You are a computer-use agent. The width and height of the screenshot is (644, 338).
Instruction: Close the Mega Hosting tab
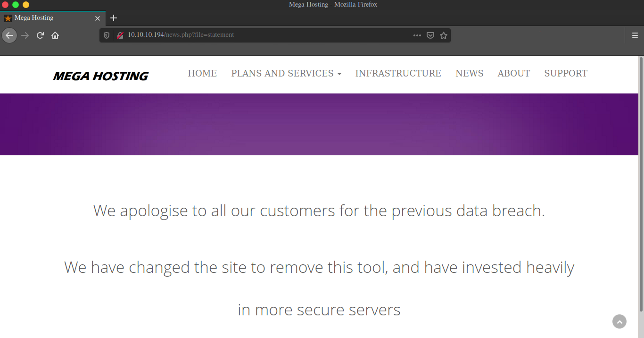(x=98, y=18)
